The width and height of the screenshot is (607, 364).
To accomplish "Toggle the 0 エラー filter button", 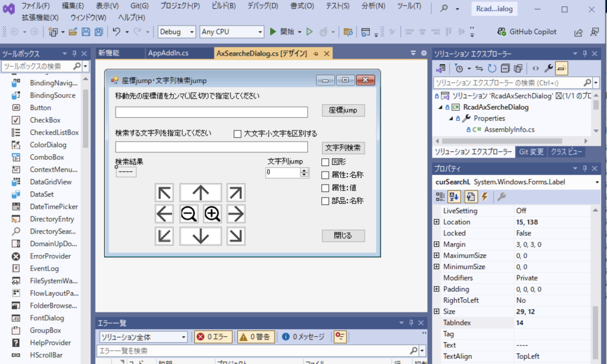I will click(x=213, y=337).
